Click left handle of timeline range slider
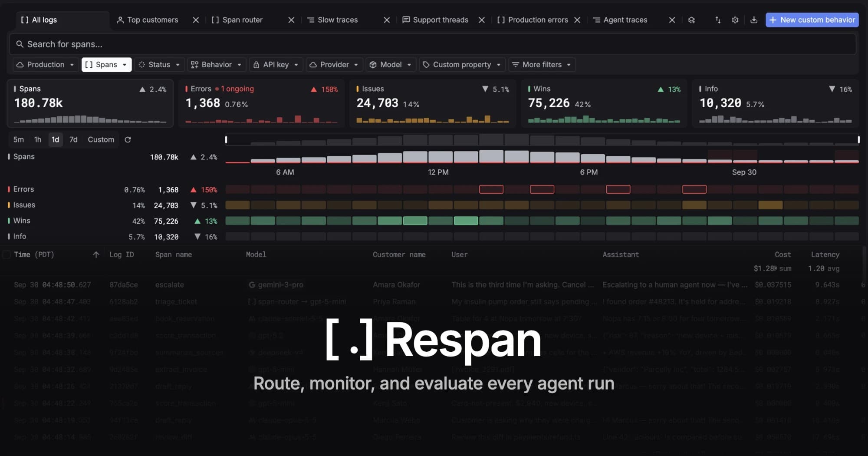Screen dimensions: 868x456 [226, 139]
